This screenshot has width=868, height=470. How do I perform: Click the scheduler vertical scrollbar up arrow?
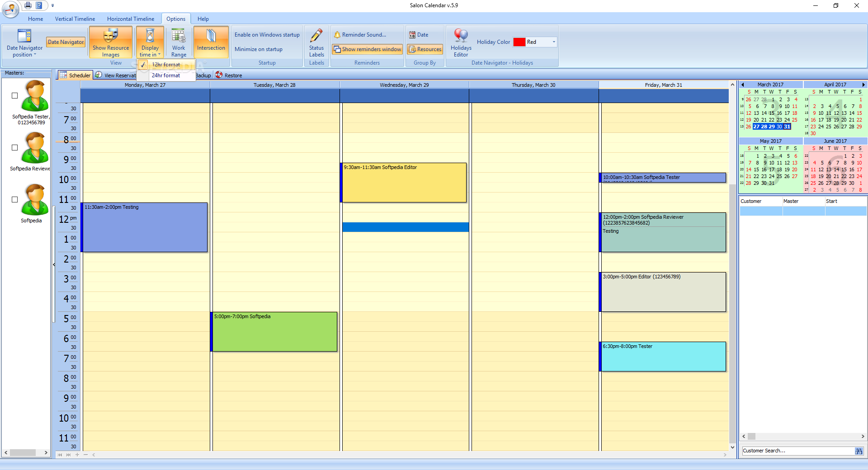[732, 85]
